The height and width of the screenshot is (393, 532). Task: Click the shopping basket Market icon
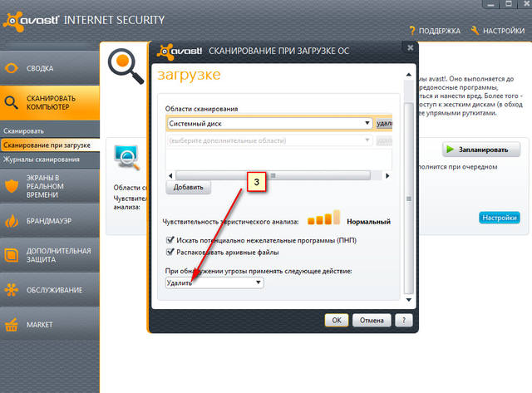point(12,325)
